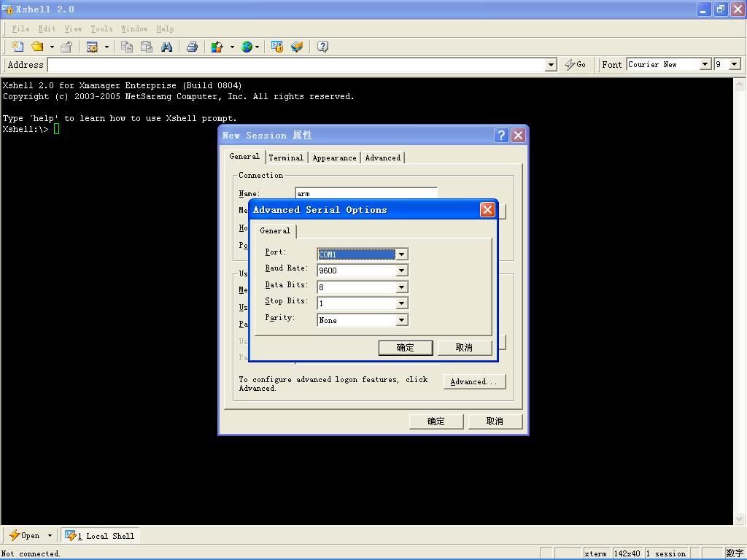
Task: Click the globe icon in toolbar
Action: [247, 47]
